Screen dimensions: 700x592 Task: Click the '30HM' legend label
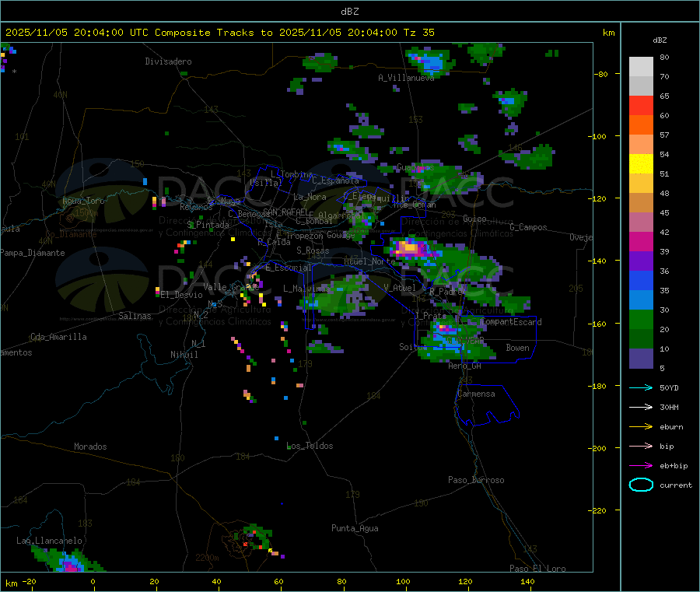coord(669,407)
